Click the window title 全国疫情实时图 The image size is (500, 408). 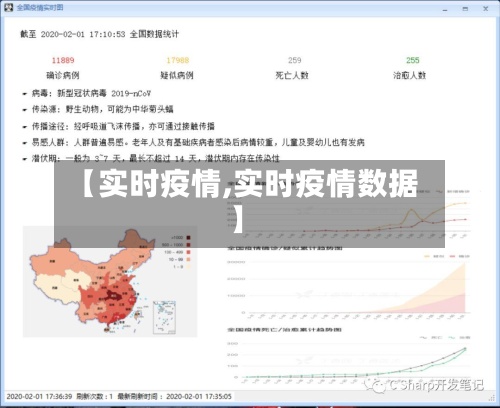click(40, 7)
